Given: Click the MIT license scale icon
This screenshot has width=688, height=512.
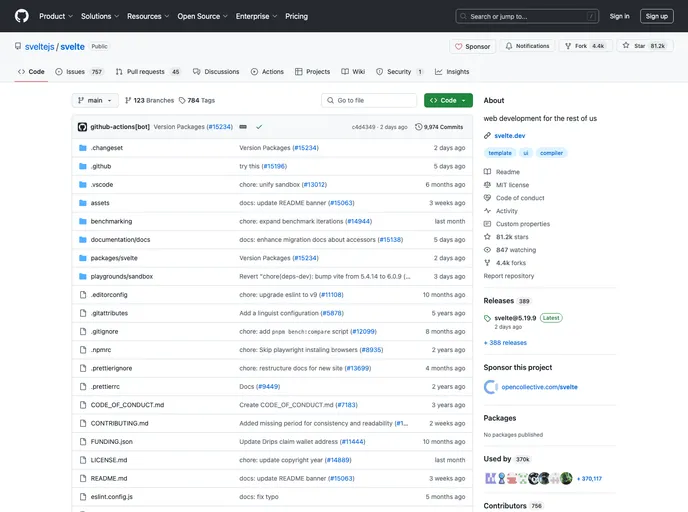Looking at the screenshot, I should tap(487, 185).
